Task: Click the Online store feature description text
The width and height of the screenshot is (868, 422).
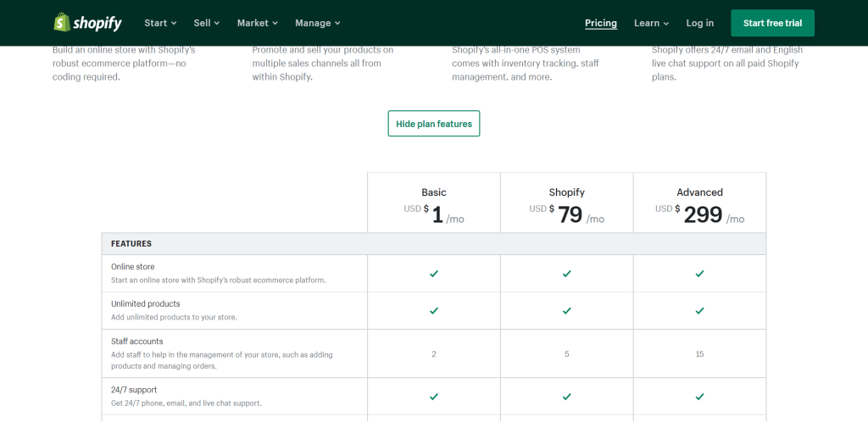Action: click(218, 280)
